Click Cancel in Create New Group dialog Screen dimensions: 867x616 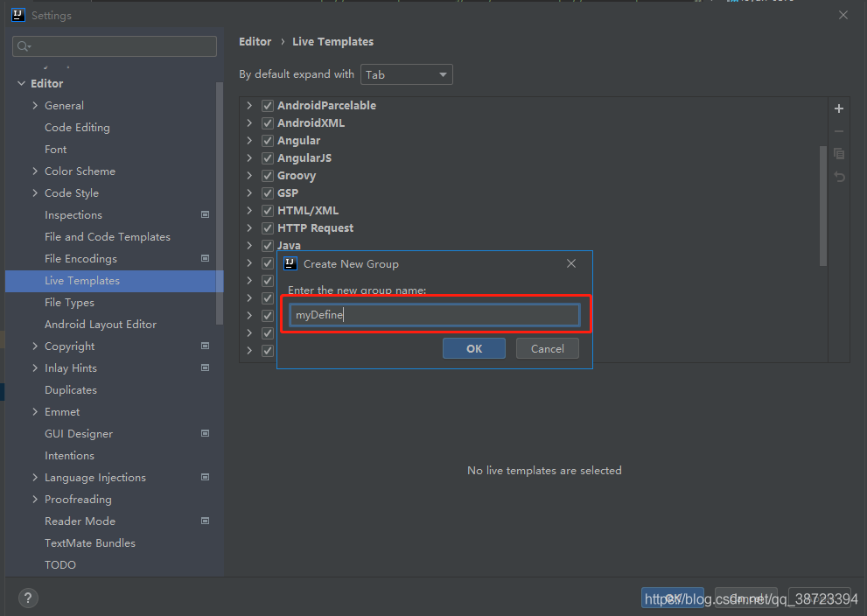(548, 348)
